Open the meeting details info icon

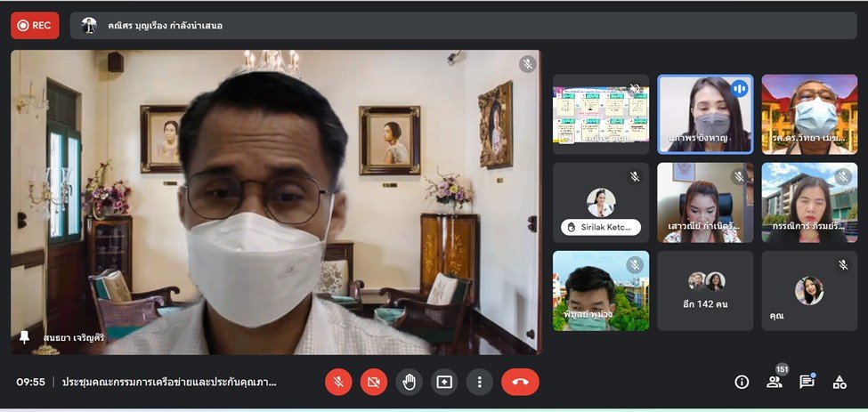(742, 382)
